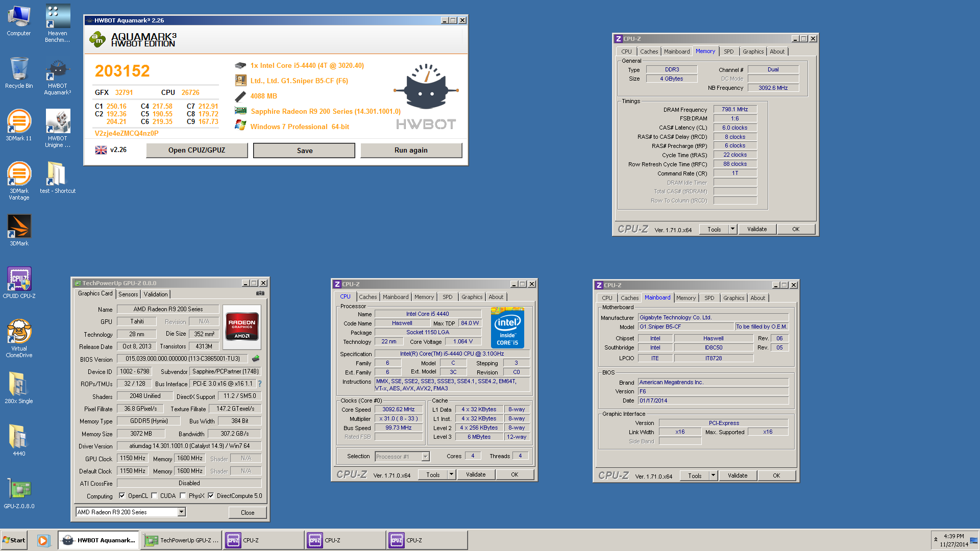Open the 280x Single folder icon
980x551 pixels.
19,388
